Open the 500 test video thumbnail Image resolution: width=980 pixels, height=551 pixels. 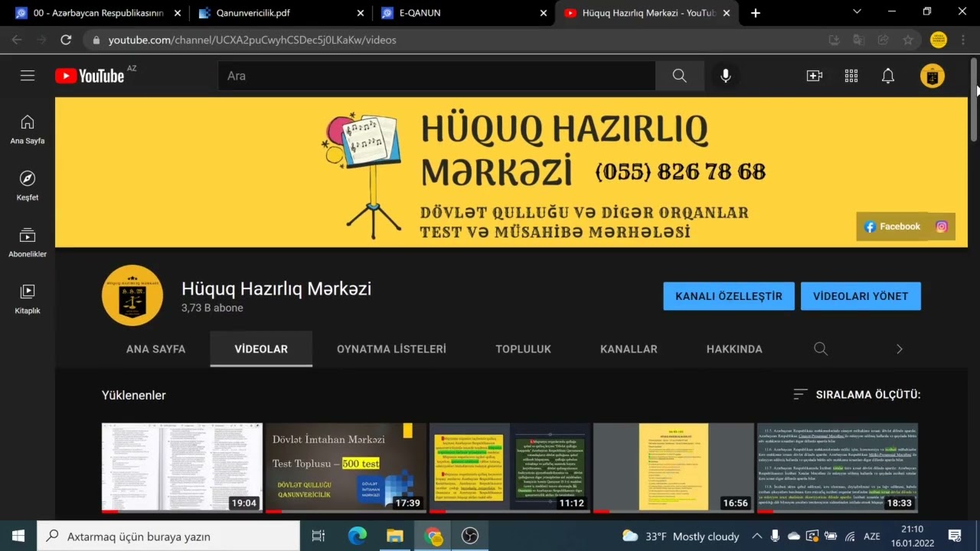coord(346,468)
